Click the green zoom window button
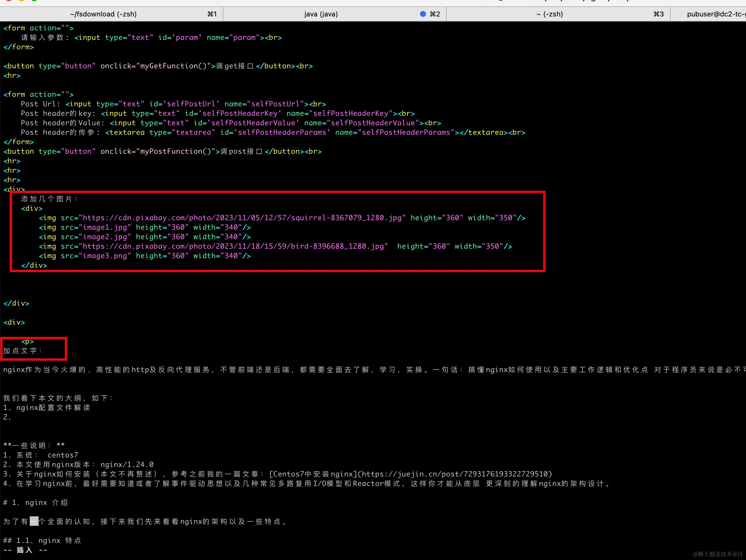746x560 pixels. (34, 0)
